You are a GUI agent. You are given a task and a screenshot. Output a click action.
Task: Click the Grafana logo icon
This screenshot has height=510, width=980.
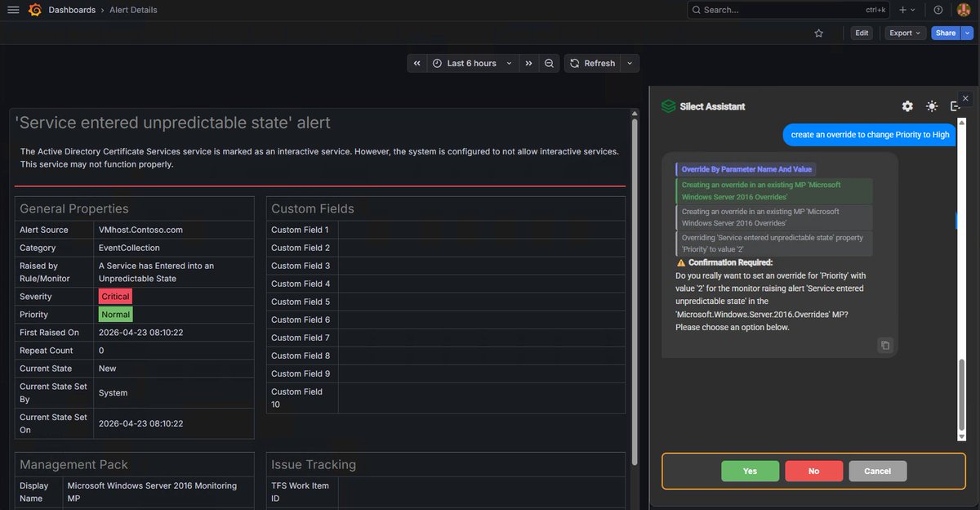pos(35,10)
